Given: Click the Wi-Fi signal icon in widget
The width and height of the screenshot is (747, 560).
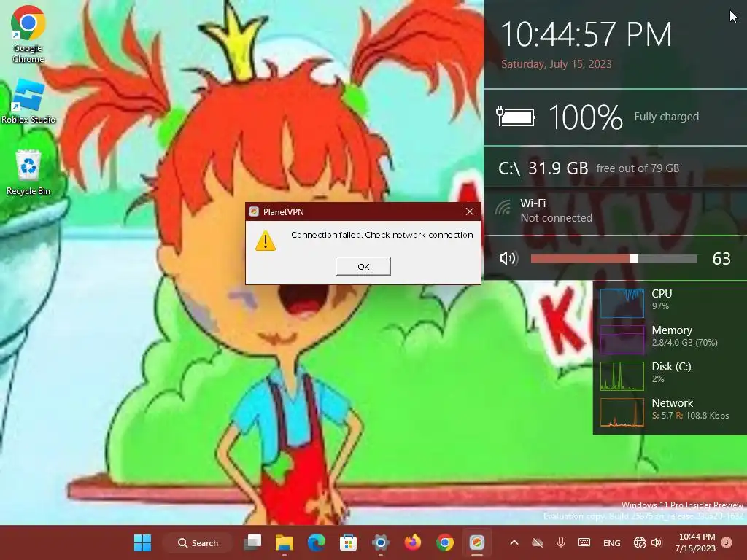Looking at the screenshot, I should [x=503, y=208].
